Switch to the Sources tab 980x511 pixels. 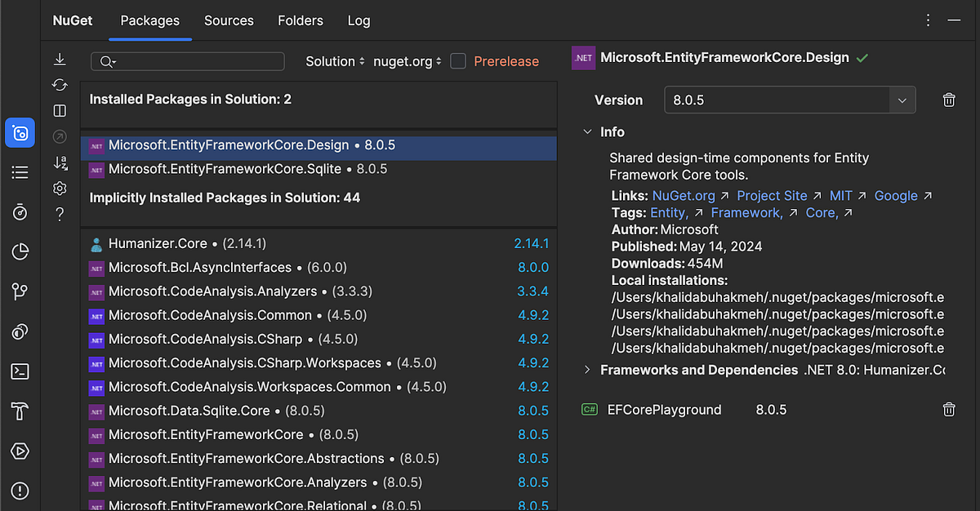click(x=229, y=20)
